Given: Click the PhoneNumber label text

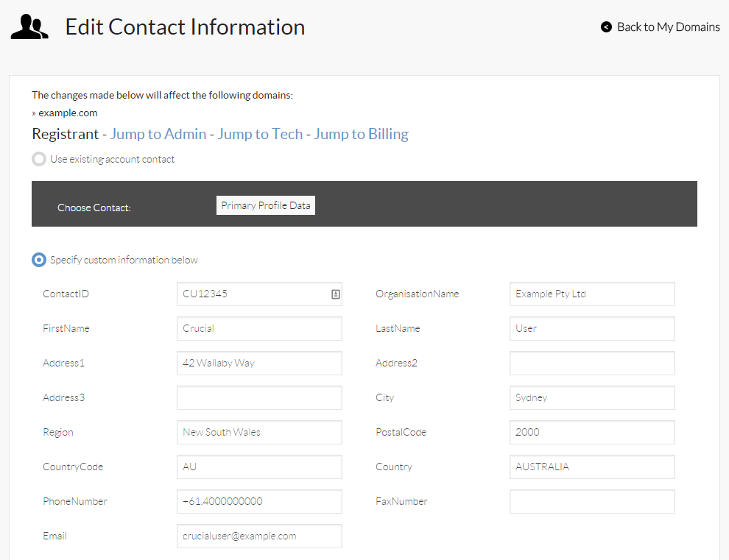Looking at the screenshot, I should pos(75,501).
